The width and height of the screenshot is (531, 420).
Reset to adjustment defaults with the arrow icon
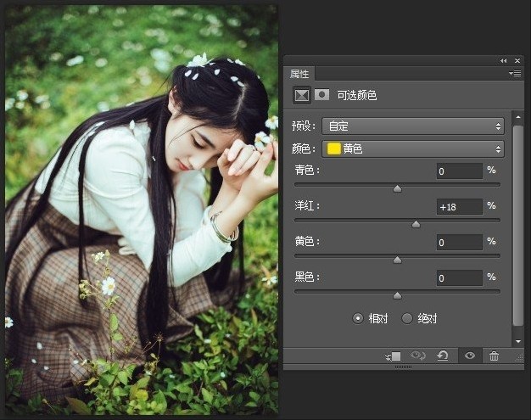(443, 356)
